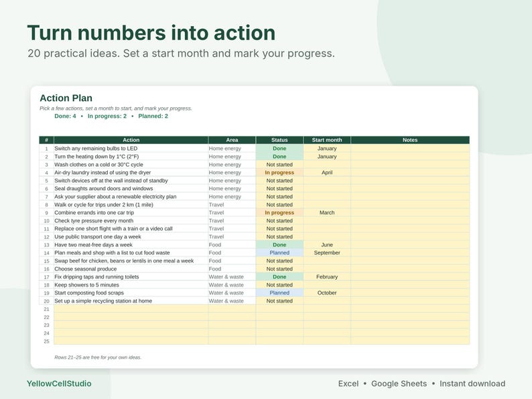The height and width of the screenshot is (399, 532).
Task: Open Status 'Done' for LED bulbs row
Action: tap(279, 149)
